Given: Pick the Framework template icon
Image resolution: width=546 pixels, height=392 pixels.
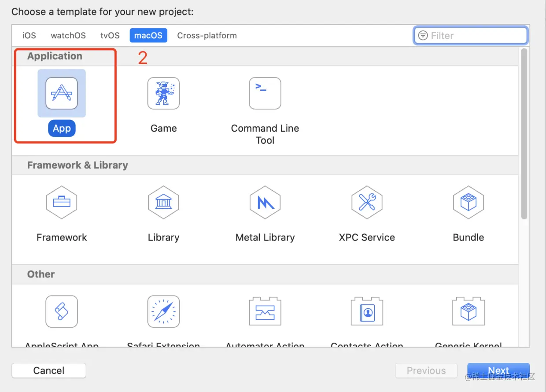Looking at the screenshot, I should pyautogui.click(x=62, y=203).
